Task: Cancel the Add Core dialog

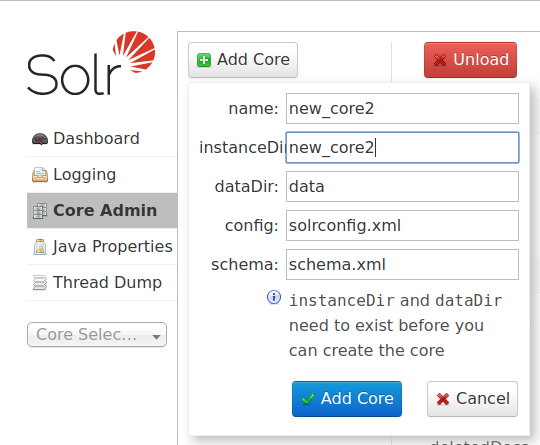Action: pyautogui.click(x=472, y=399)
